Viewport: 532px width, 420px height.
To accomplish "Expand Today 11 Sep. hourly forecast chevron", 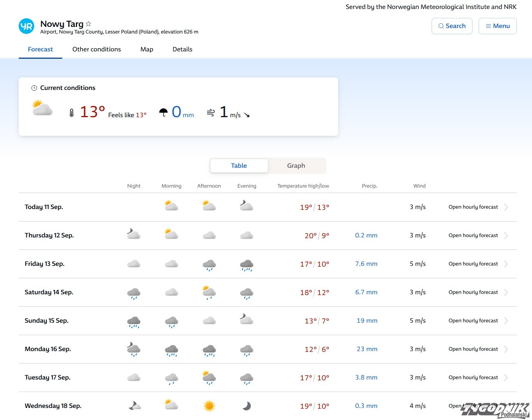I will click(506, 207).
